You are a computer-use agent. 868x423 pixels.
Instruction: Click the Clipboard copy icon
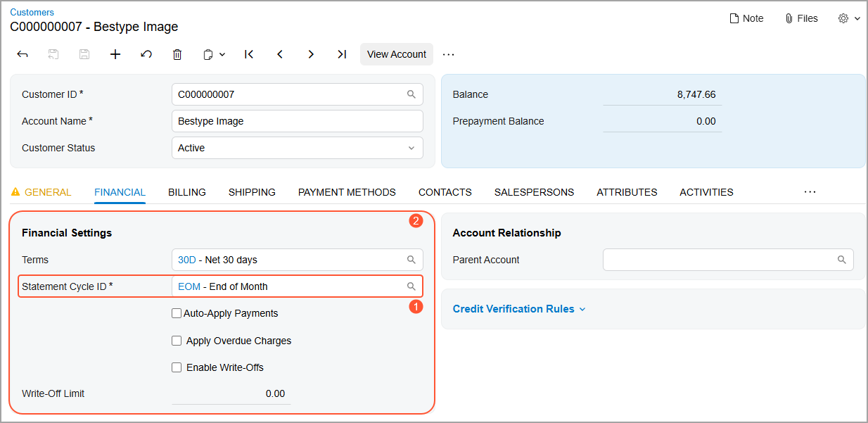[x=208, y=54]
